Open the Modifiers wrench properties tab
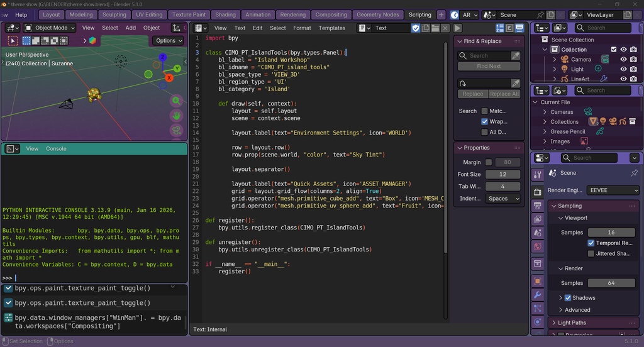The width and height of the screenshot is (644, 347). point(538,294)
